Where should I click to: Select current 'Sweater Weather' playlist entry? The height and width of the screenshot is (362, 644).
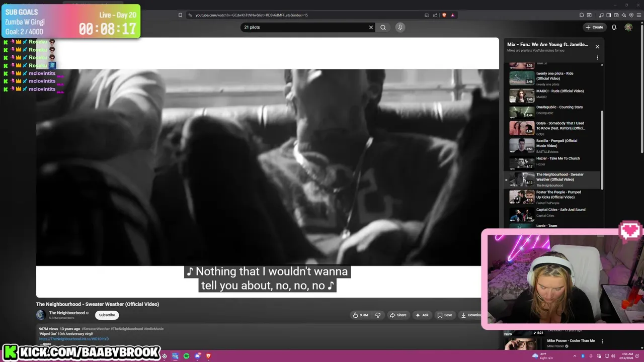coord(551,179)
